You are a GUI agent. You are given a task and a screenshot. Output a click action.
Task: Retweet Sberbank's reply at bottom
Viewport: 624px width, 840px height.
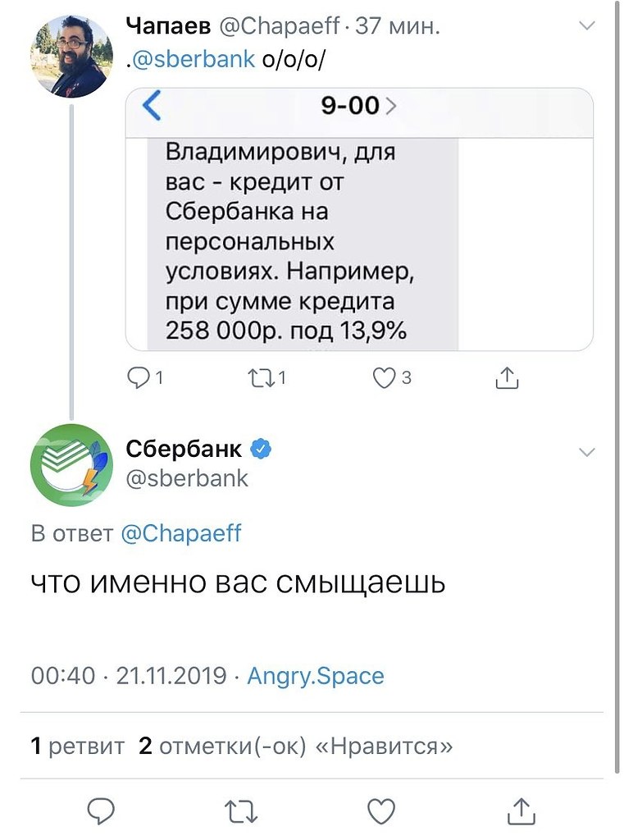241,810
